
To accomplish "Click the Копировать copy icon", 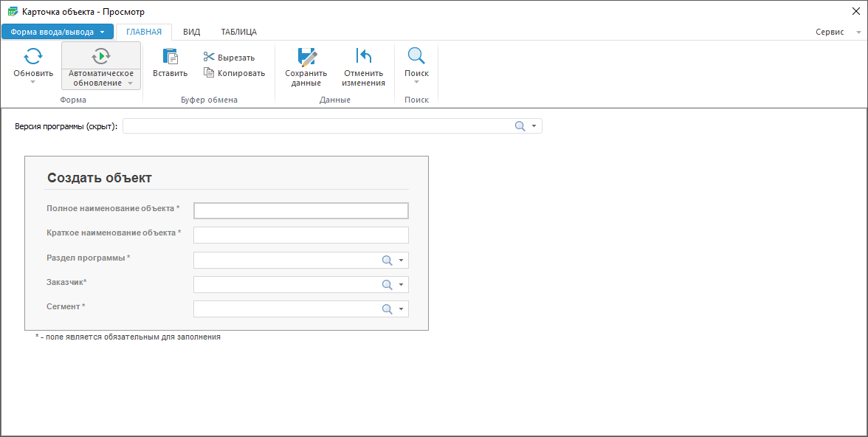I will coord(209,73).
